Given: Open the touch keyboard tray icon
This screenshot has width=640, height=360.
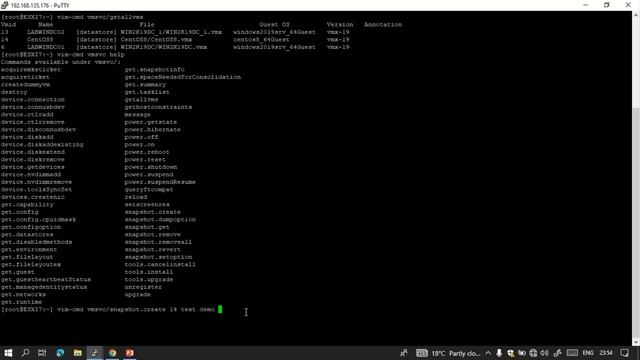Looking at the screenshot, I should pos(572,353).
